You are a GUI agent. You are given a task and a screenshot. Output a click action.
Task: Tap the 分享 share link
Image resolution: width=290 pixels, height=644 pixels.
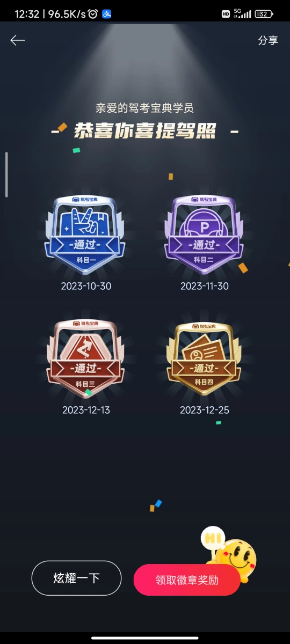(x=268, y=40)
